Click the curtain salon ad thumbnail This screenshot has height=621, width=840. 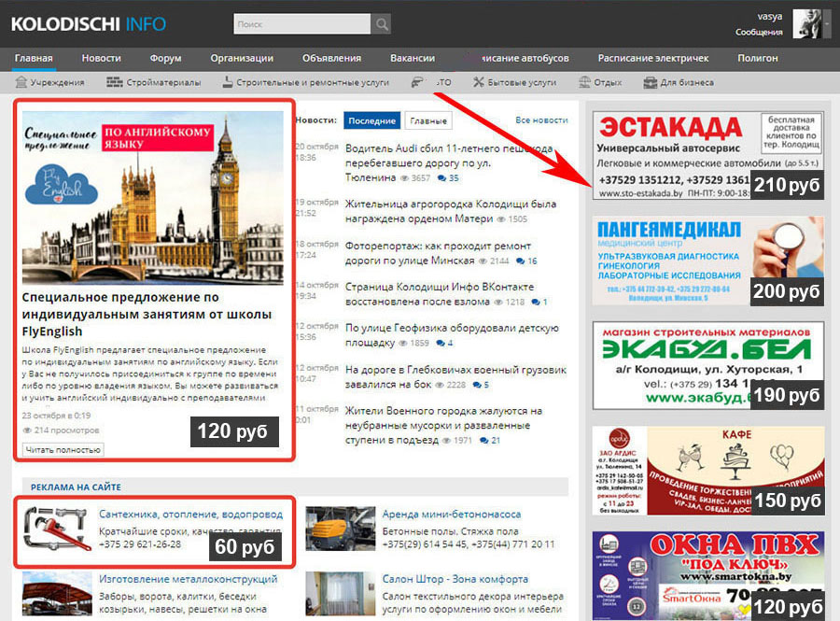341,594
